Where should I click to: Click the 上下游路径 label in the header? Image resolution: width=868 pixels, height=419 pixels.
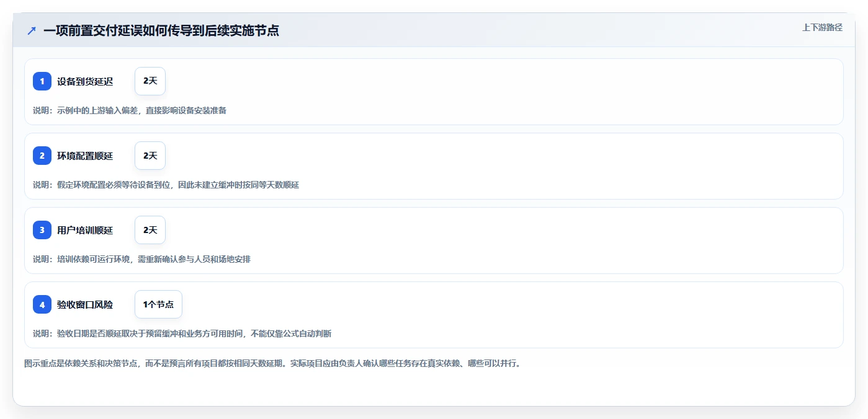point(822,27)
